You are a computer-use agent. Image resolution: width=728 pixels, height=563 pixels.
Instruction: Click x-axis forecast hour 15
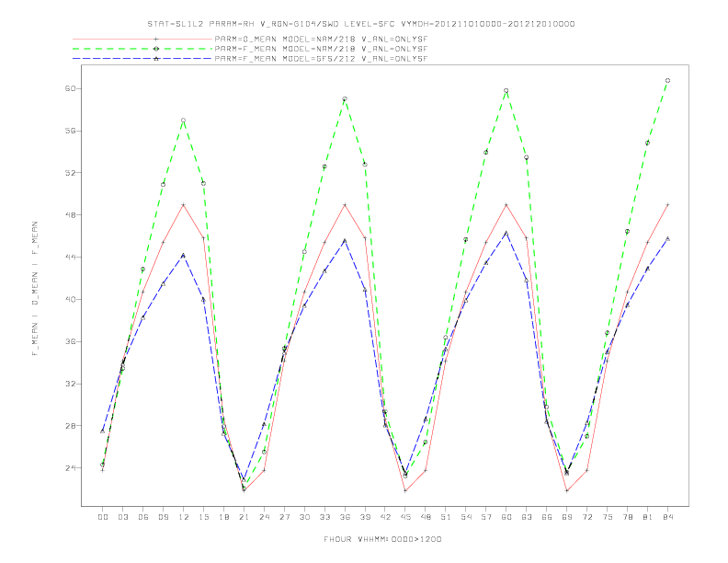tap(203, 517)
